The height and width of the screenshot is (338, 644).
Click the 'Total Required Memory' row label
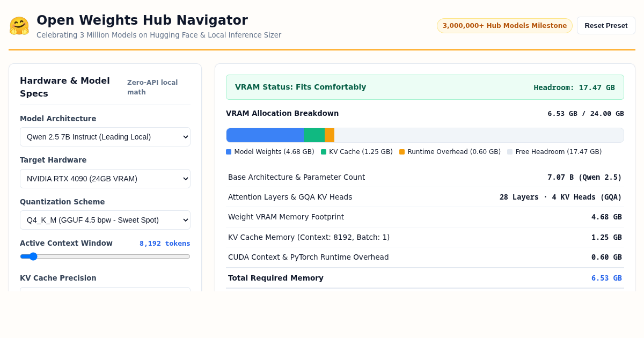coord(276,278)
